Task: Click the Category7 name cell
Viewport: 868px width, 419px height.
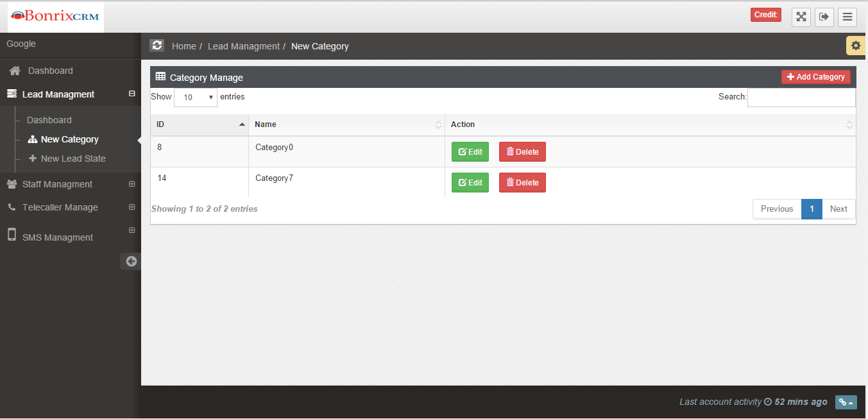Action: pos(347,183)
